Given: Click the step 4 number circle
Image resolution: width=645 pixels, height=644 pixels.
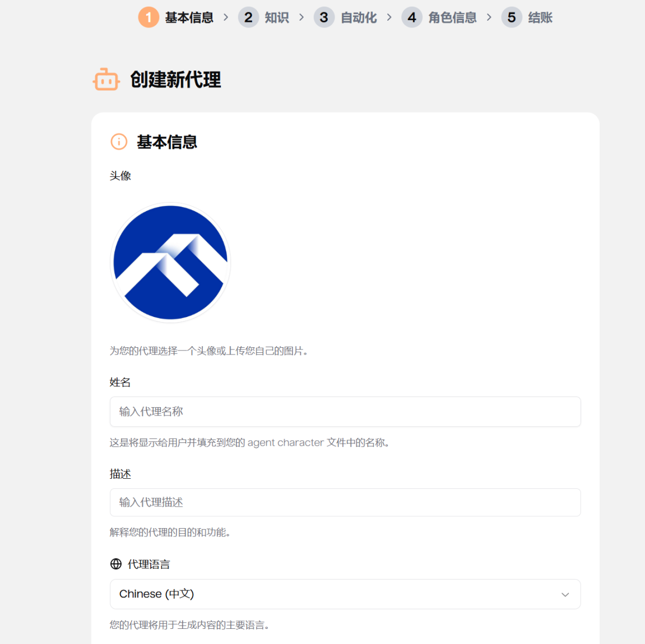Looking at the screenshot, I should point(412,17).
